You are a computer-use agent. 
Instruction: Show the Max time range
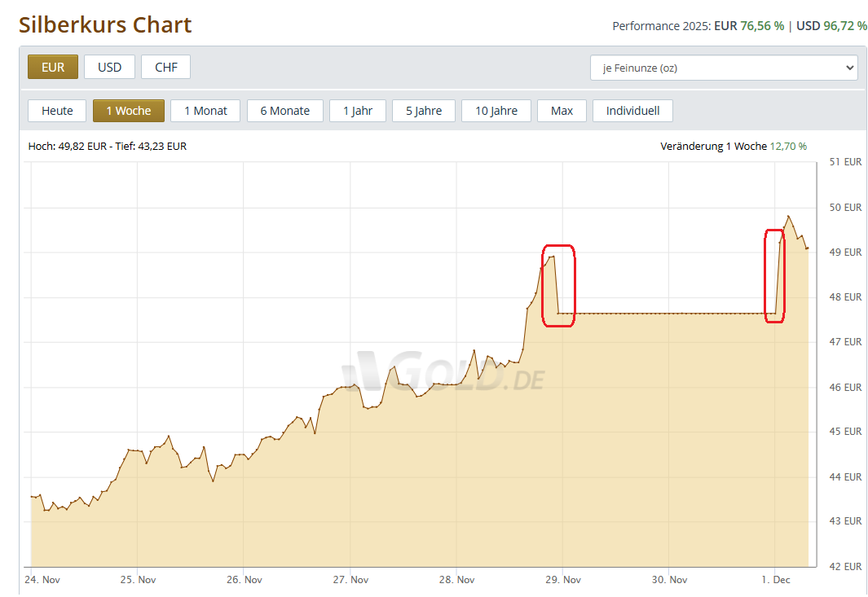click(x=562, y=111)
